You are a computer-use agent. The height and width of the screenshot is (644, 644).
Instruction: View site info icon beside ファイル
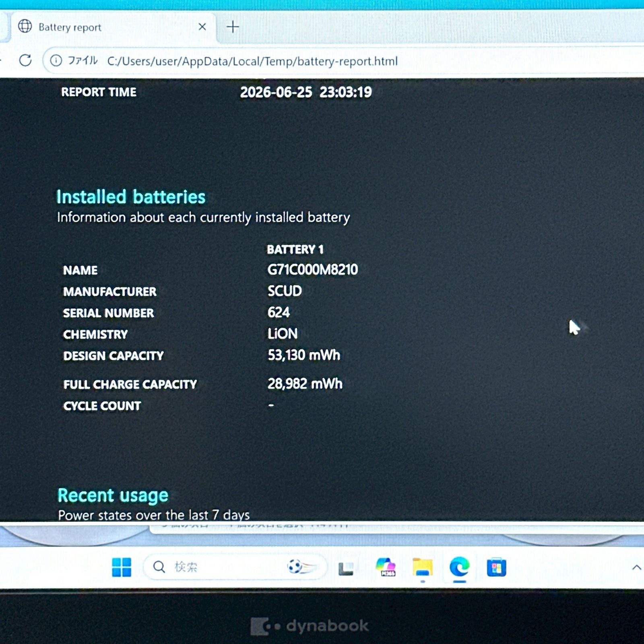56,61
